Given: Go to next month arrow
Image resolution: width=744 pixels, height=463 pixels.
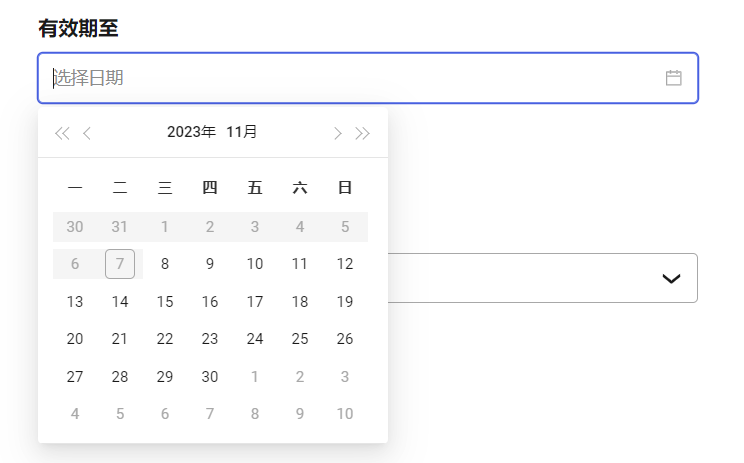Looking at the screenshot, I should click(x=338, y=133).
